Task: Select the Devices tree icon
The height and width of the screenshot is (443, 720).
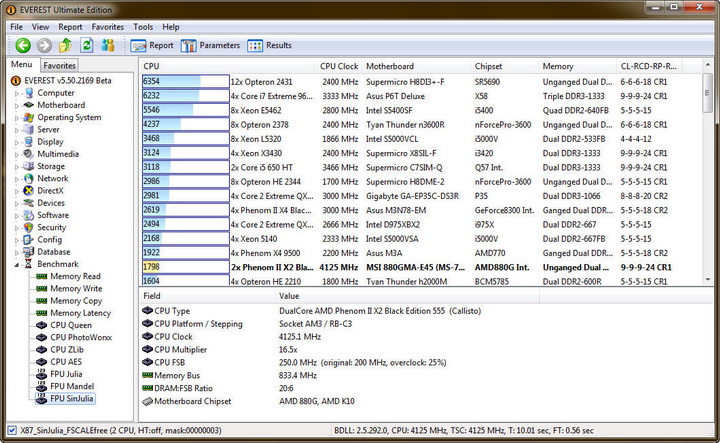Action: (29, 203)
